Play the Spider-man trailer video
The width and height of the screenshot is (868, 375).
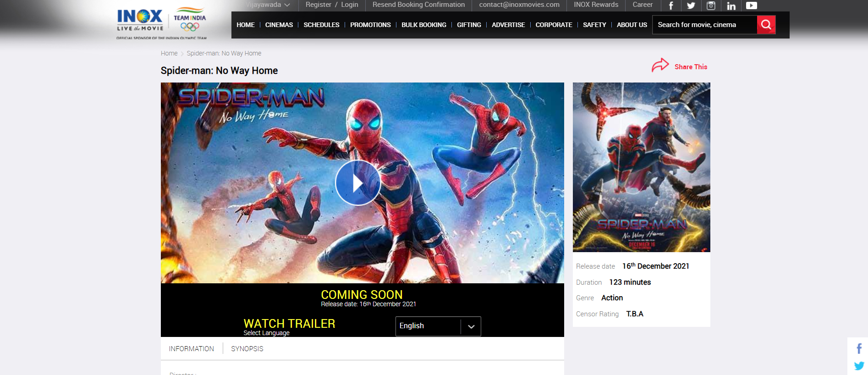click(x=358, y=182)
